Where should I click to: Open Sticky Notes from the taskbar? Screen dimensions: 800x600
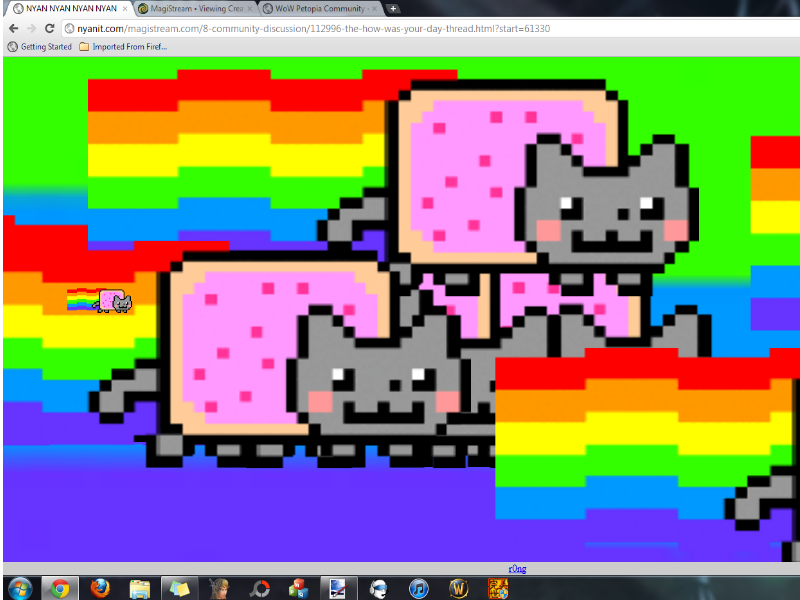point(180,589)
